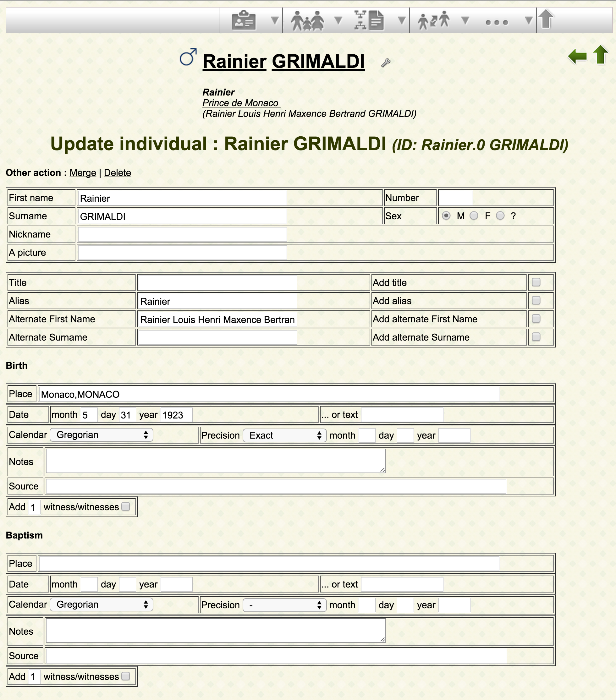Click the Baptism or text field
This screenshot has height=700, width=616.
tap(402, 584)
